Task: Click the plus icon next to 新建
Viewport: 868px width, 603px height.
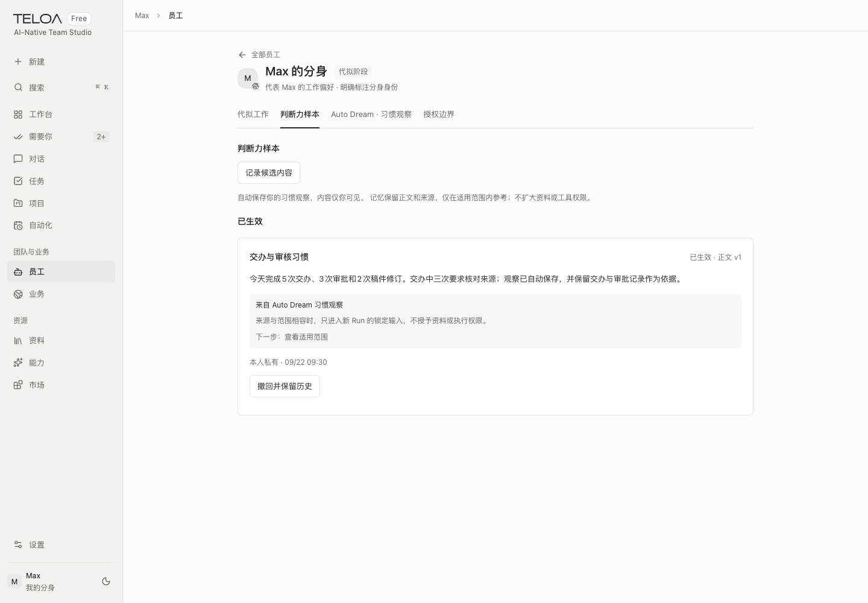Action: click(18, 62)
